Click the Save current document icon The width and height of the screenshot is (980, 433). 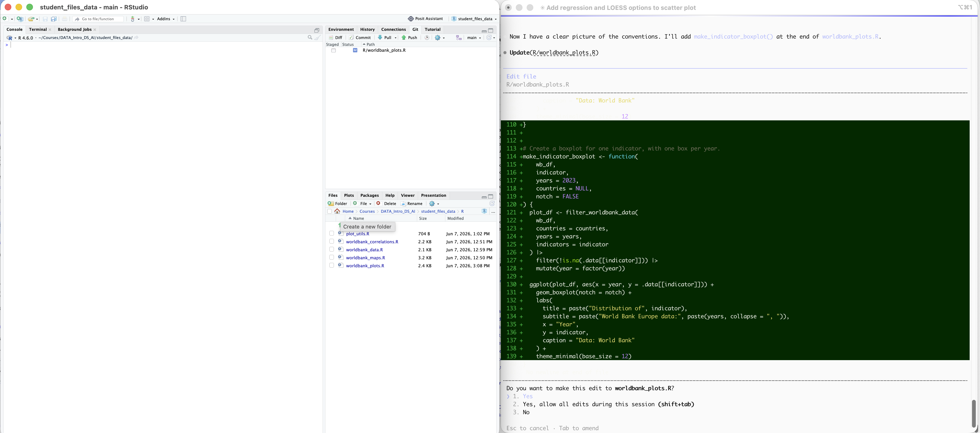click(45, 19)
